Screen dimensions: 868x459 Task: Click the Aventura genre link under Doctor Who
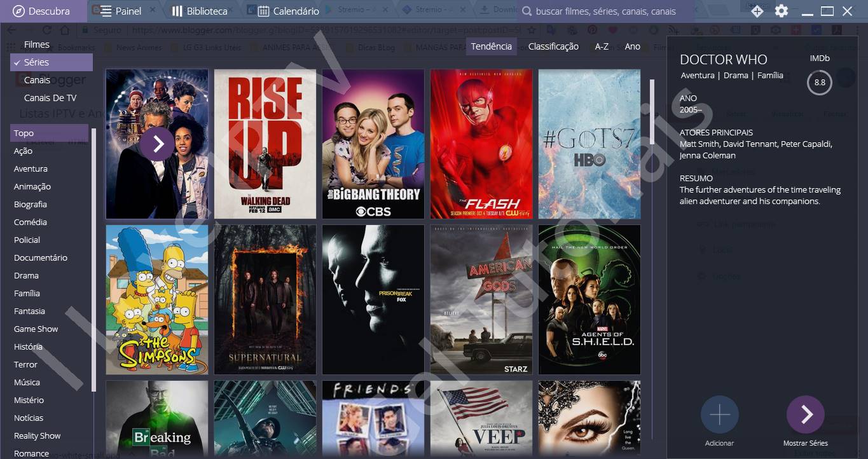point(698,75)
